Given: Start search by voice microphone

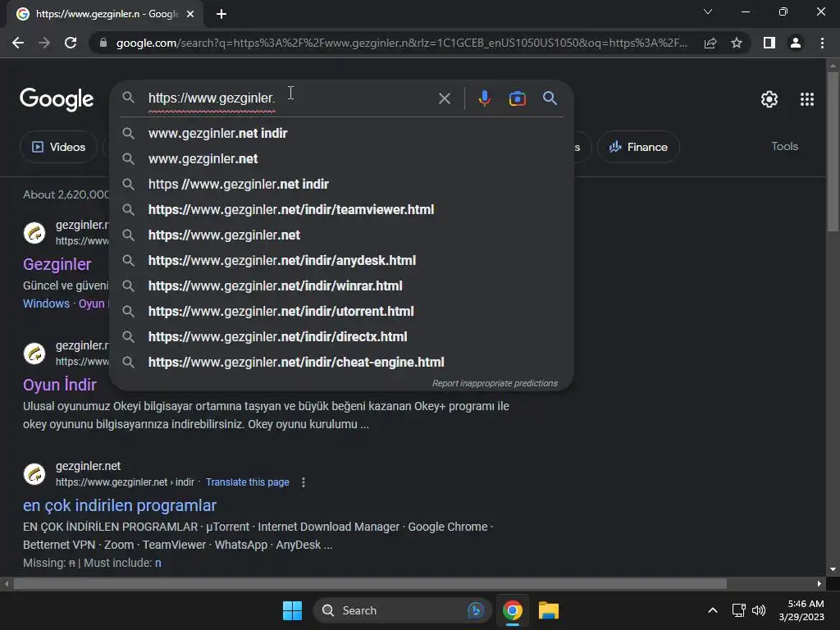Looking at the screenshot, I should click(x=484, y=98).
